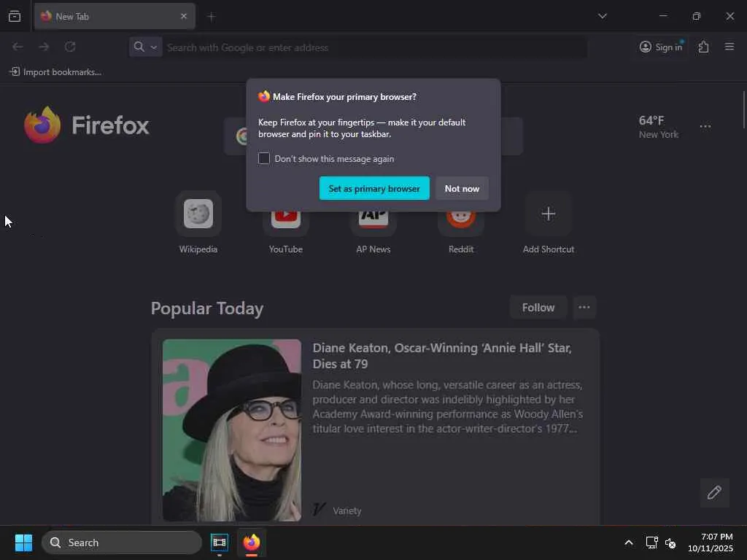
Task: Open Popular Today section options menu
Action: [584, 308]
